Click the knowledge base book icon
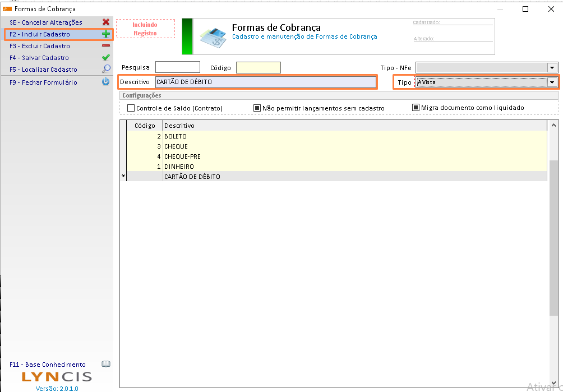 pos(105,365)
